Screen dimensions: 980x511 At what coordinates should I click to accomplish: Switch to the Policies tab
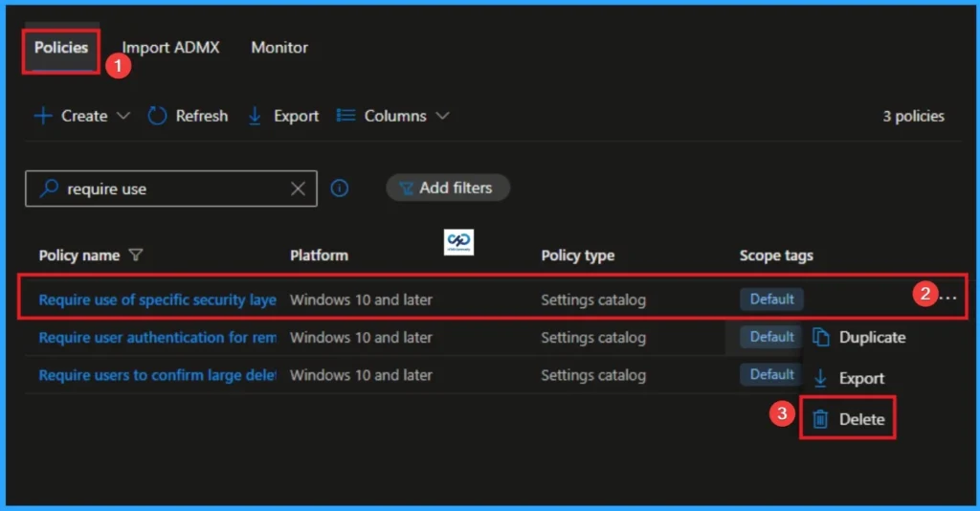61,48
